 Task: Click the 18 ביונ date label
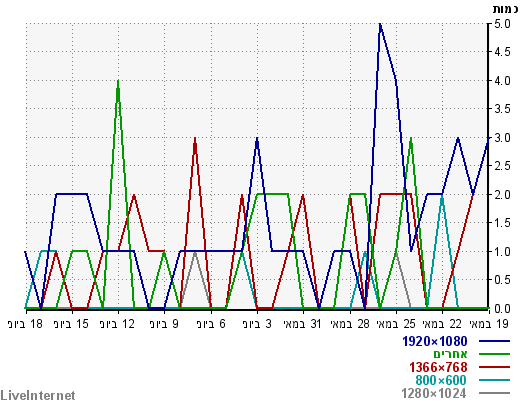[x=25, y=324]
